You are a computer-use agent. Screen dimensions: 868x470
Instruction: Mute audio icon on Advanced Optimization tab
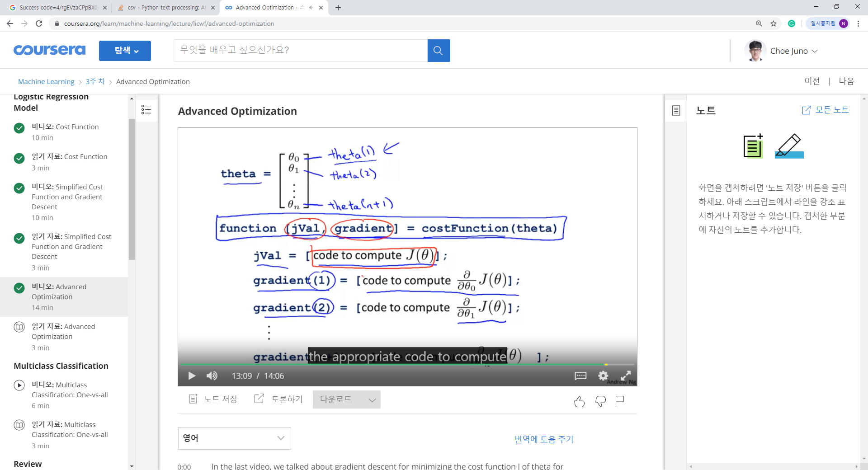[311, 8]
